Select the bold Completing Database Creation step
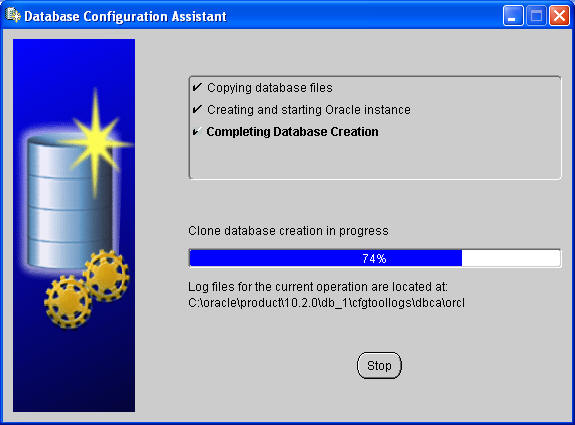 tap(292, 132)
